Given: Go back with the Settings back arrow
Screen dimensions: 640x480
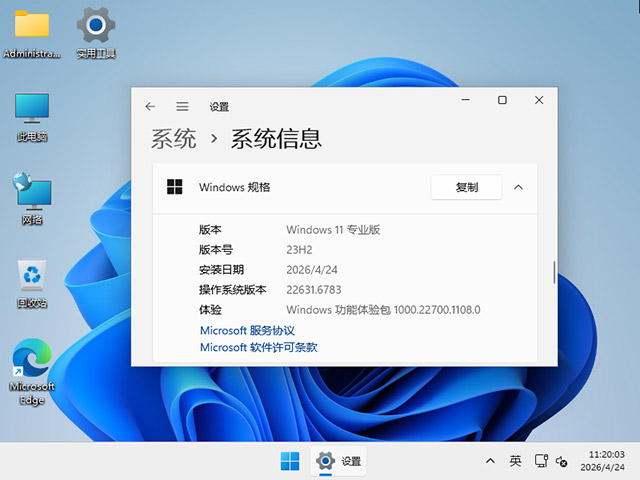Looking at the screenshot, I should coord(150,107).
